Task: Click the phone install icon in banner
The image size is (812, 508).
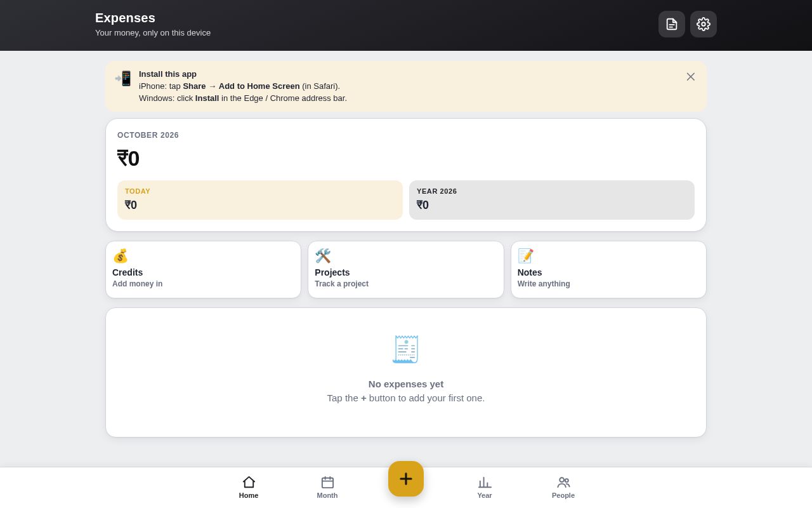Action: pos(123,79)
